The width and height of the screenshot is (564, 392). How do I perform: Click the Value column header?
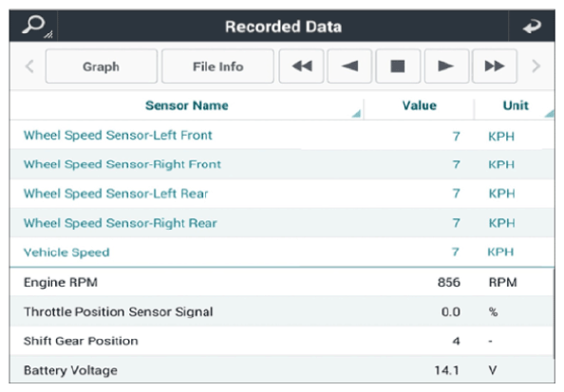tap(419, 105)
